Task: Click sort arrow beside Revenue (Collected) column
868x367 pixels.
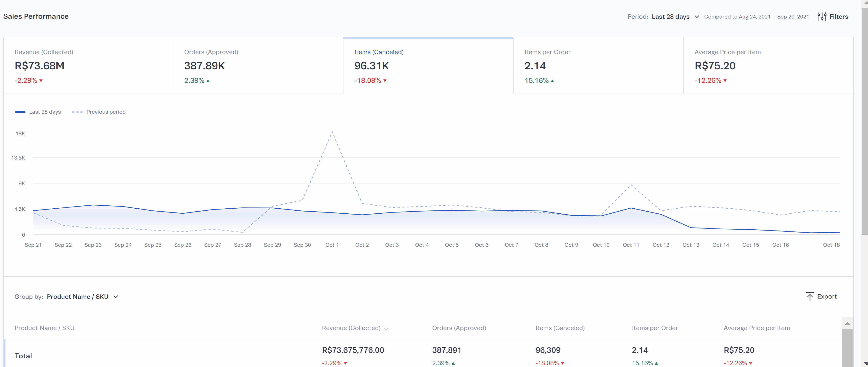Action: [x=386, y=328]
